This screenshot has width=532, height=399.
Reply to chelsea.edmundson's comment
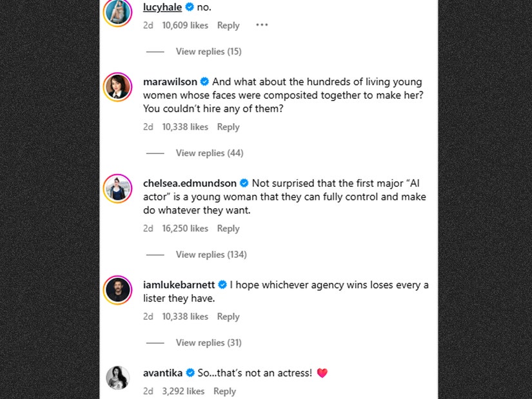[228, 228]
